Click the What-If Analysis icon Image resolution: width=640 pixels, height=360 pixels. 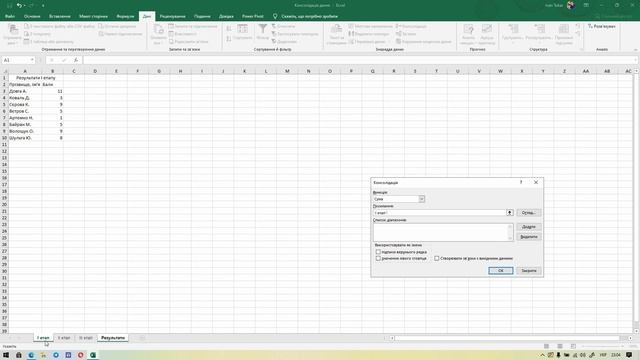(468, 34)
